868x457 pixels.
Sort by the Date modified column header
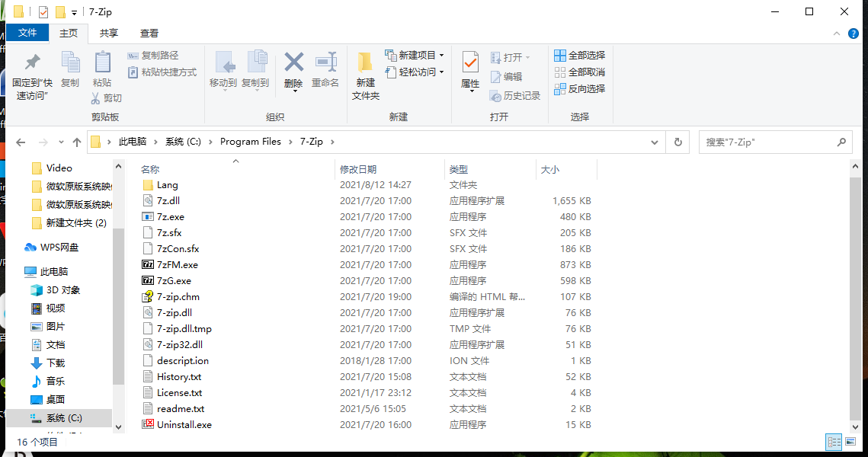(x=357, y=169)
